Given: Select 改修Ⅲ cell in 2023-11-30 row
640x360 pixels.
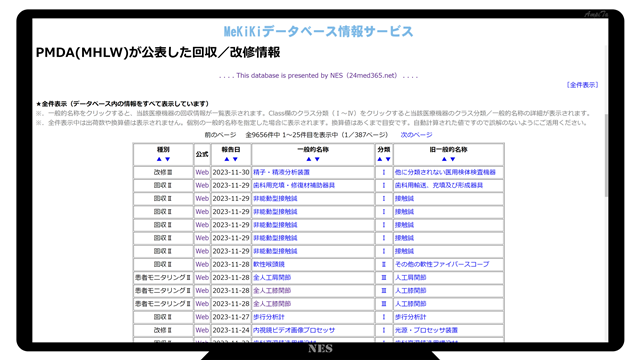Looking at the screenshot, I should (x=163, y=172).
